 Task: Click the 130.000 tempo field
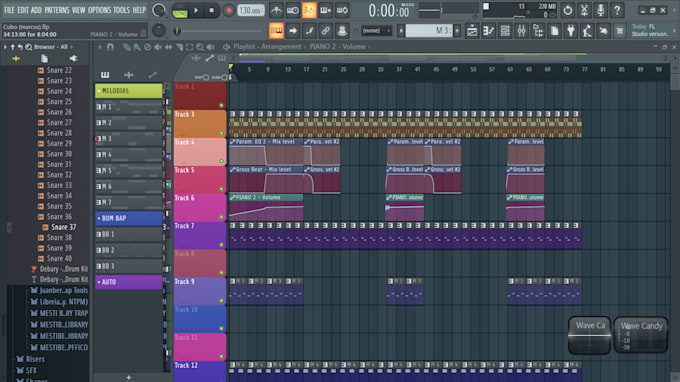tap(251, 10)
